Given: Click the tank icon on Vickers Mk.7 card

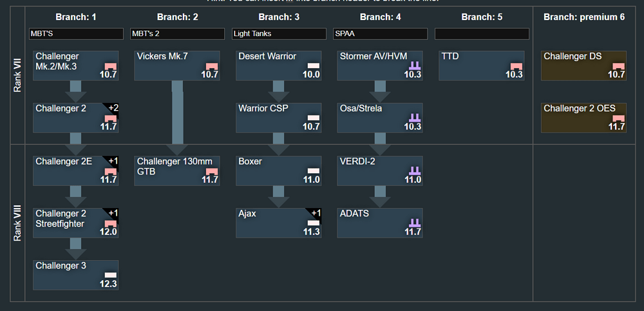Looking at the screenshot, I should pyautogui.click(x=212, y=66).
